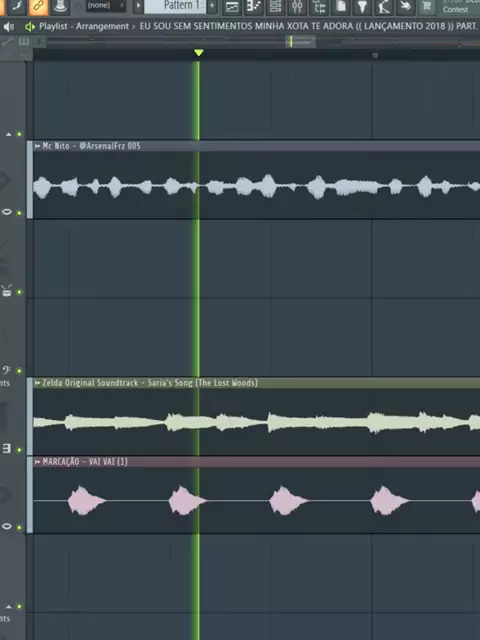Open Mc Nito clip menu arrow
The height and width of the screenshot is (640, 480).
point(38,146)
